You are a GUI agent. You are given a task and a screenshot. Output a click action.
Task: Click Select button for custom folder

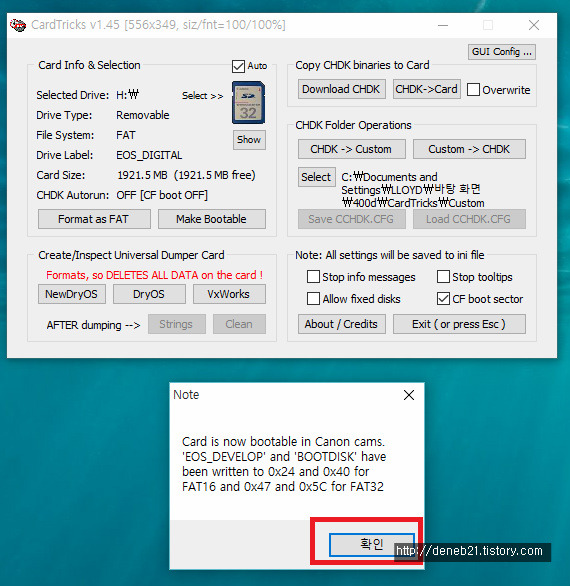(316, 177)
